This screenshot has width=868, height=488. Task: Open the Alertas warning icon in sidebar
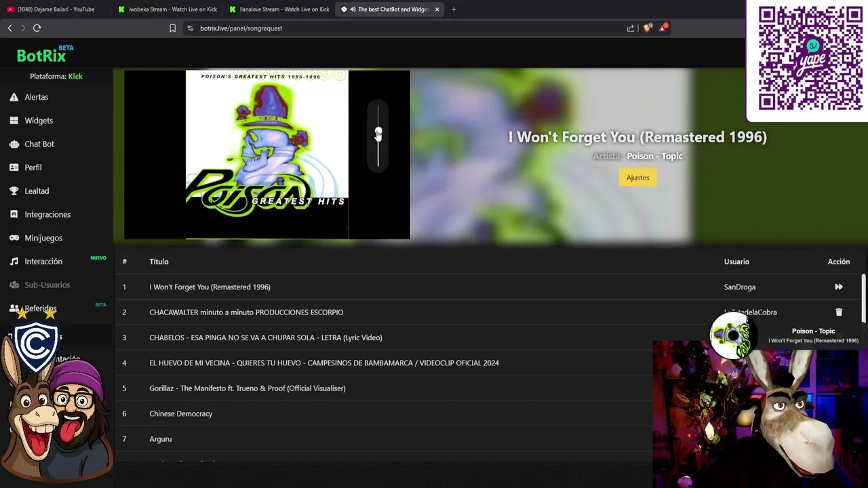[14, 98]
